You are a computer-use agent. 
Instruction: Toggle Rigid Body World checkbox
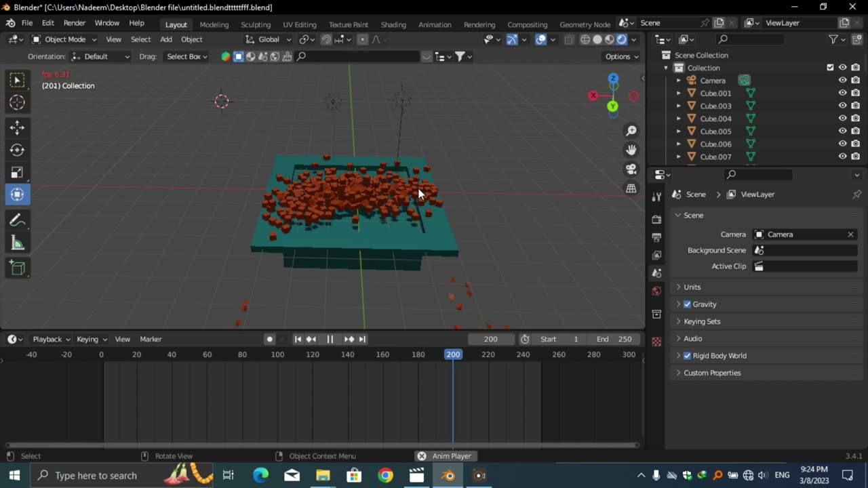click(x=687, y=356)
